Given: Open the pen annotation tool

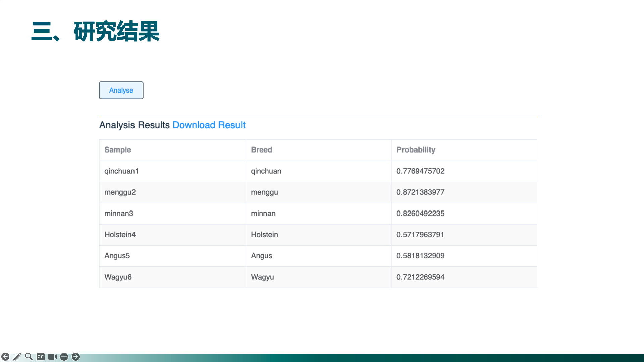Looking at the screenshot, I should point(17,357).
